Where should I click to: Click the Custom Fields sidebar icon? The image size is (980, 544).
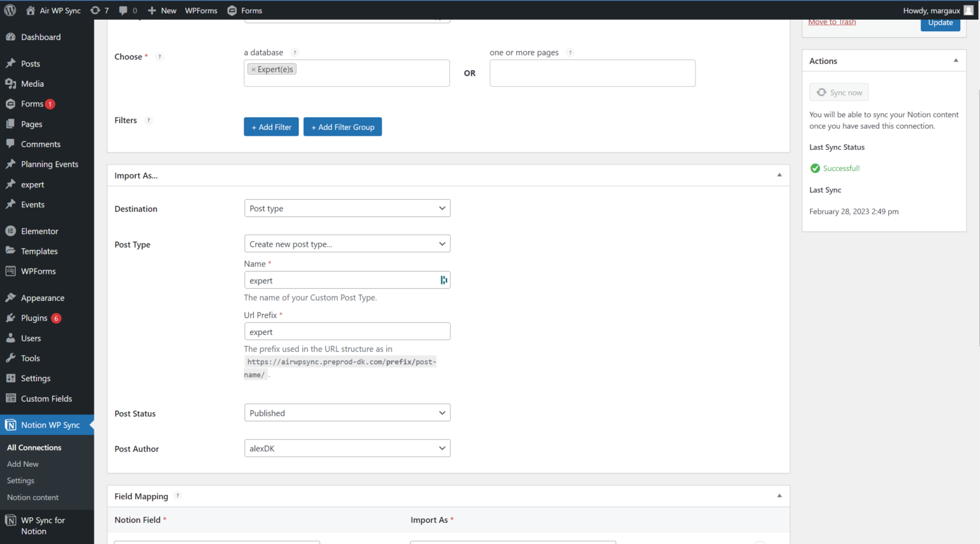(x=11, y=398)
